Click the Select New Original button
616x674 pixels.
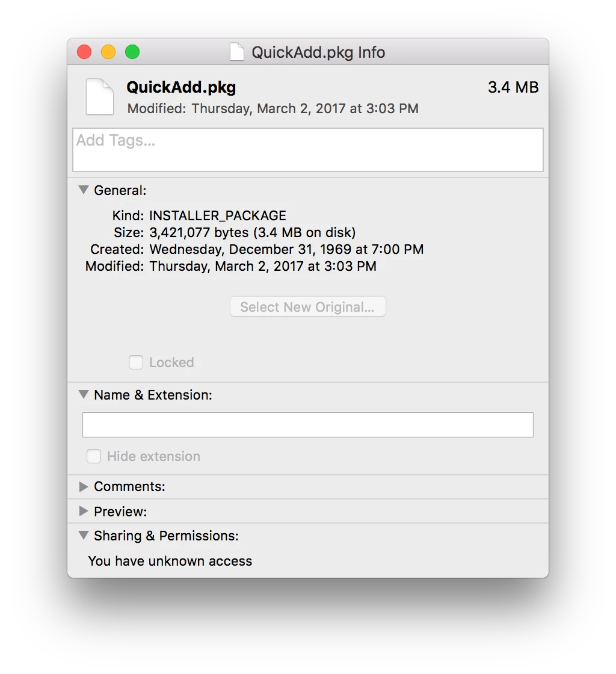[307, 306]
